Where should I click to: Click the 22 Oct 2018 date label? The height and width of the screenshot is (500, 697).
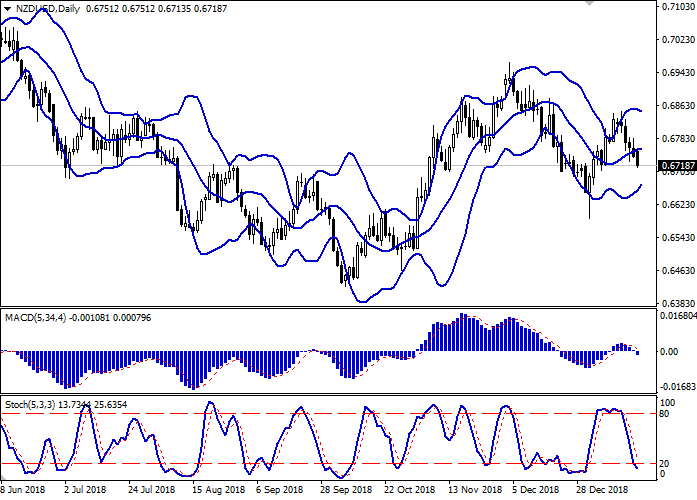409,491
